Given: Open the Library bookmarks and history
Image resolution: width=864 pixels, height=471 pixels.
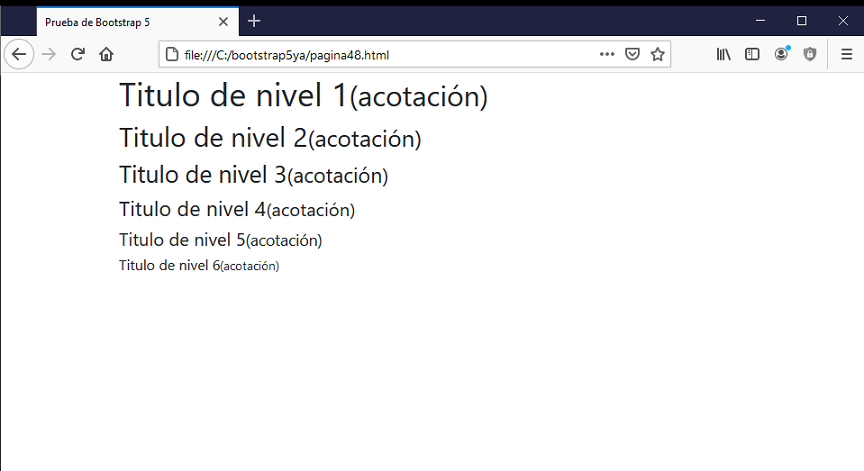Looking at the screenshot, I should 723,54.
